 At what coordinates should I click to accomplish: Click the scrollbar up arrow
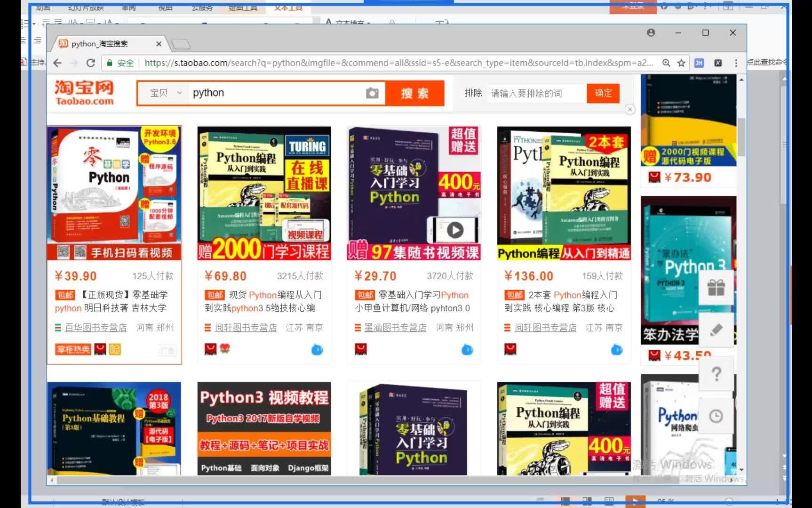click(x=741, y=80)
